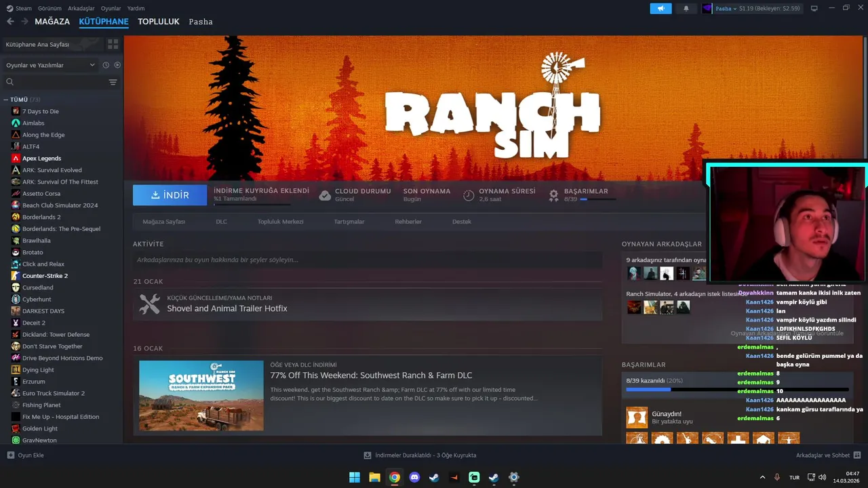Open the Görünüm menu
The height and width of the screenshot is (488, 868).
coord(50,8)
